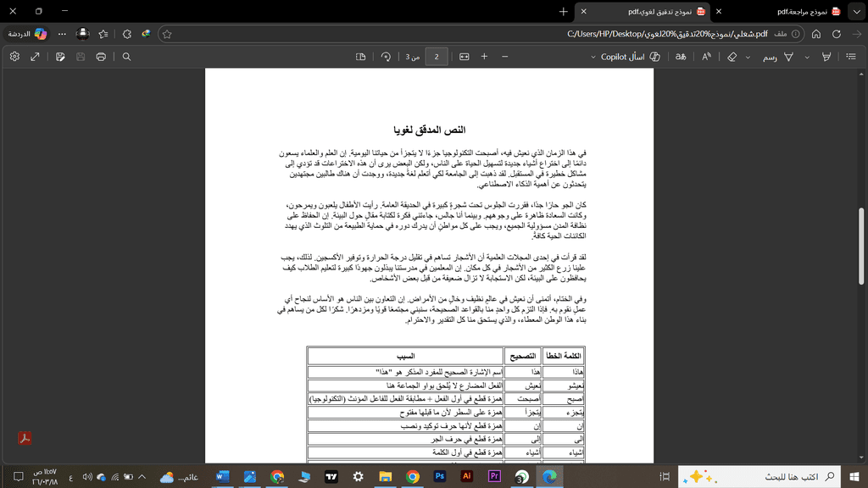
Task: Select the نموذج تدقيق لغوي.pdf tab
Action: click(x=659, y=12)
